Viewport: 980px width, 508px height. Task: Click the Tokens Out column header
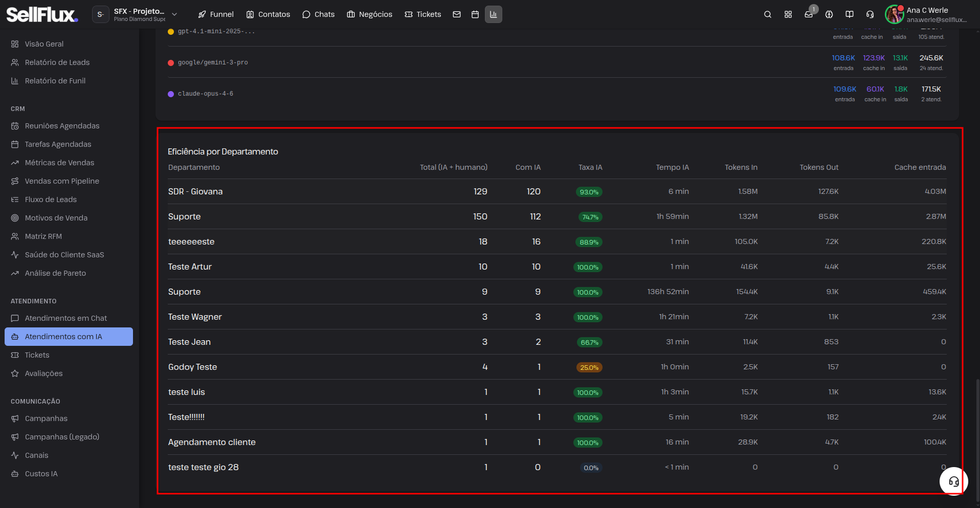819,167
